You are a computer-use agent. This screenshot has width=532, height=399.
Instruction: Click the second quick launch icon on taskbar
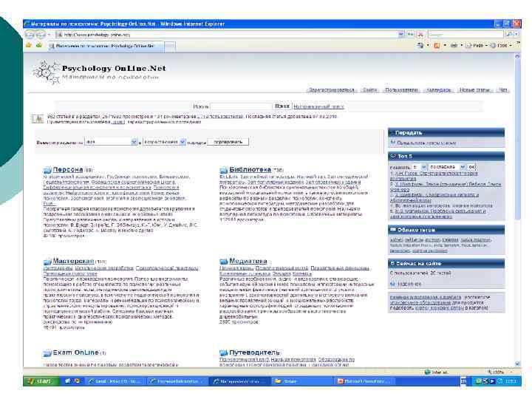[77, 381]
